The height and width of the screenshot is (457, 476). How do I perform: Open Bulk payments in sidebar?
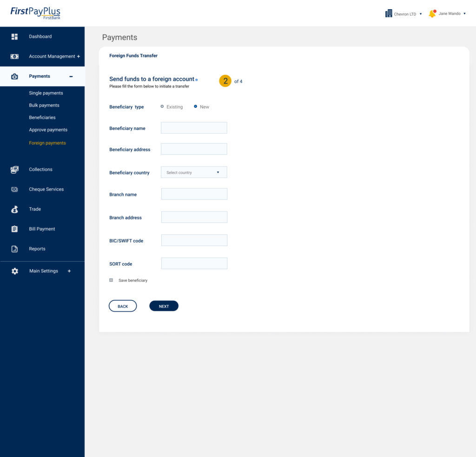click(x=44, y=106)
